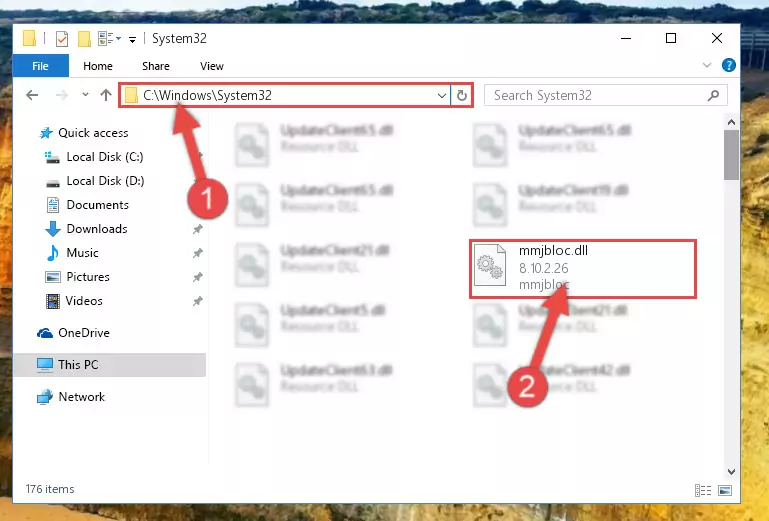Viewport: 769px width, 521px height.
Task: Click the New folder icon in title bar
Action: tap(84, 39)
